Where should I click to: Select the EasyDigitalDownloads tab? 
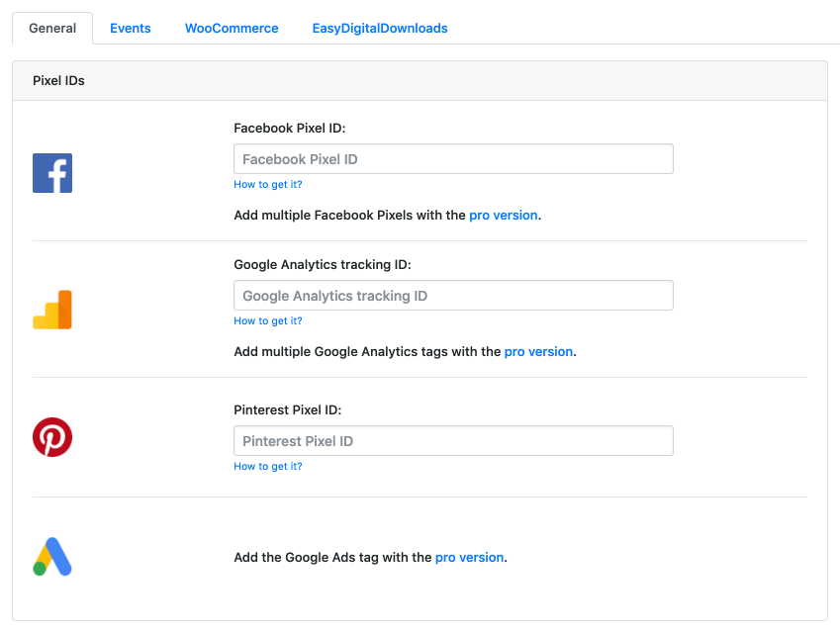tap(380, 29)
